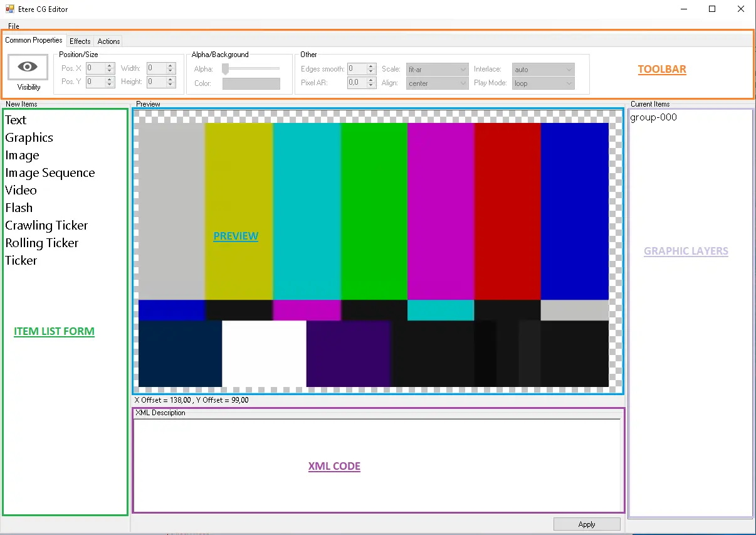
Task: Switch to the Actions tab
Action: tap(108, 41)
